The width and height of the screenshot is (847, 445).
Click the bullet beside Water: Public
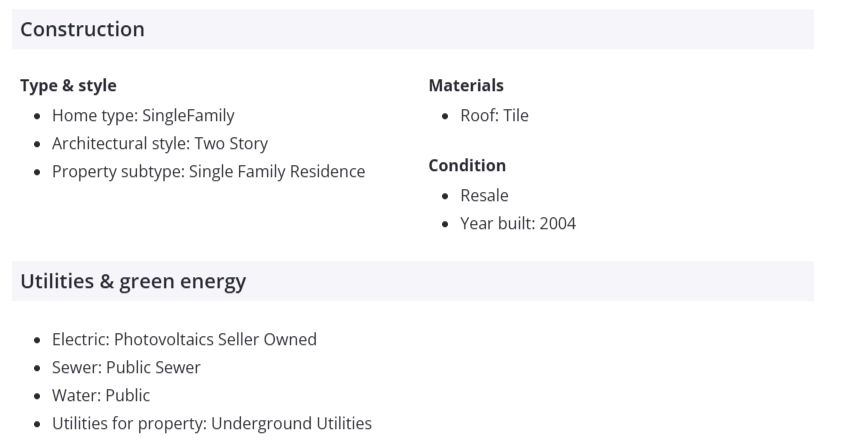(37, 396)
